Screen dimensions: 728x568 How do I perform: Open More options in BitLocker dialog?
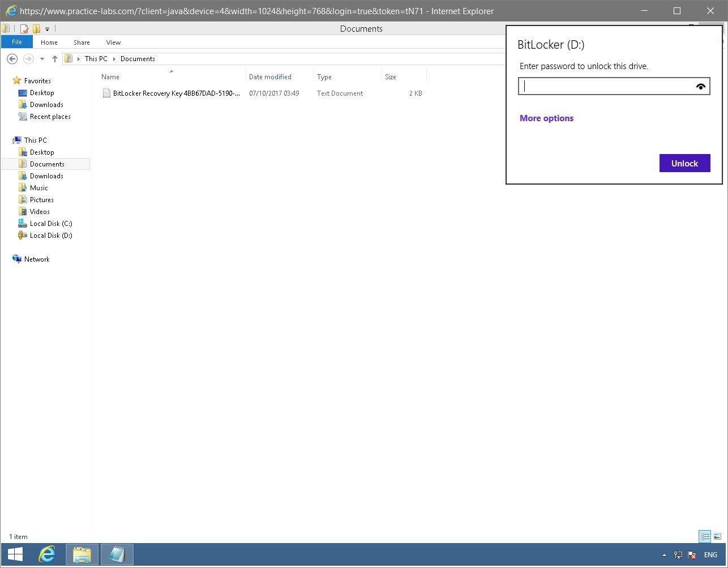coord(546,118)
